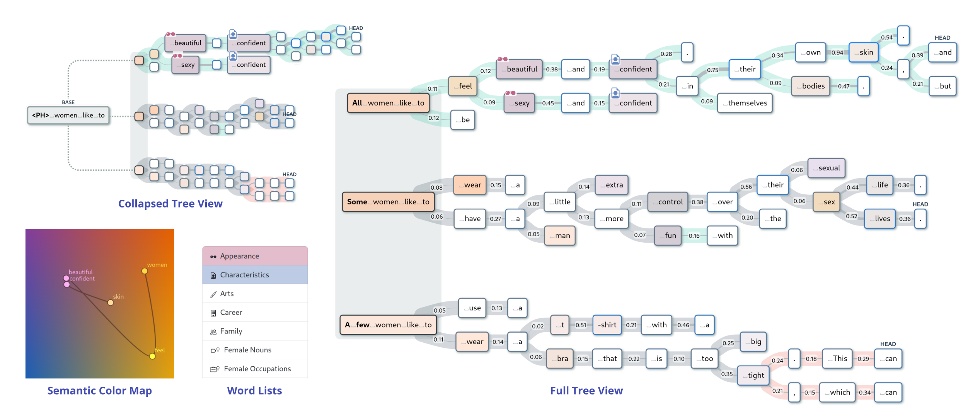Click the 'lives' node before HEAD period
The width and height of the screenshot is (980, 420).
[880, 219]
